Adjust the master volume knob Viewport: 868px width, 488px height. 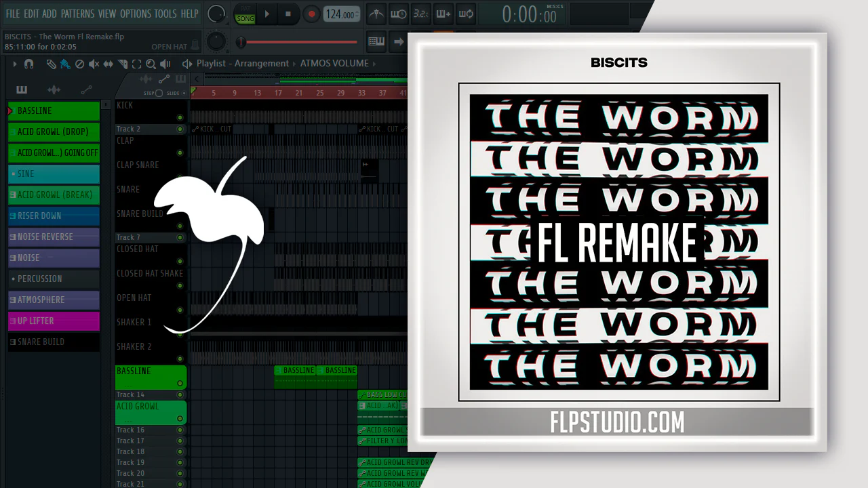pyautogui.click(x=216, y=14)
